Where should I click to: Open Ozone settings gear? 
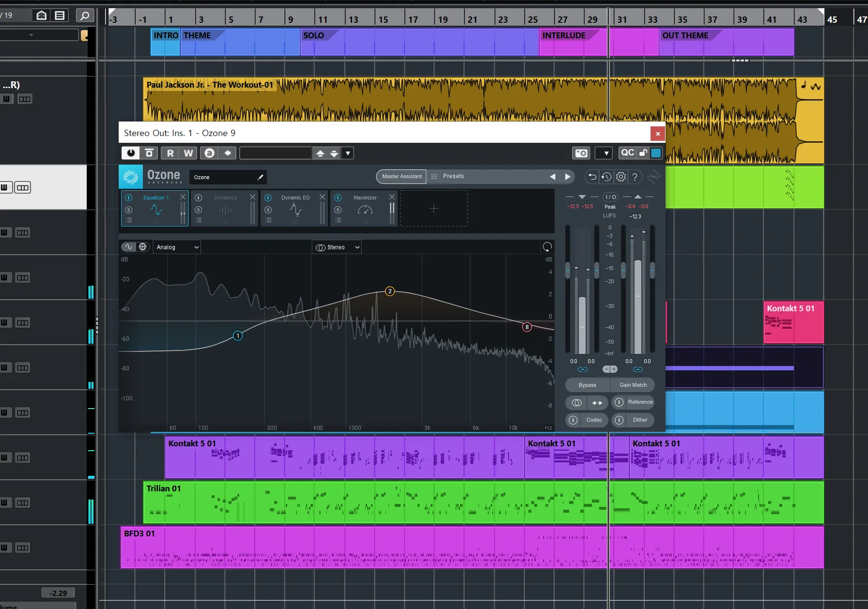tap(621, 177)
